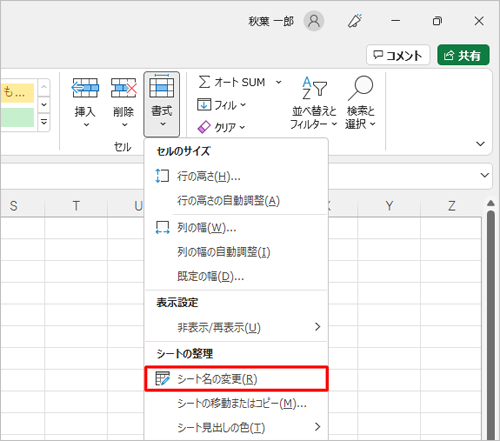Click the user account avatar icon
The width and height of the screenshot is (500, 441).
click(x=314, y=21)
